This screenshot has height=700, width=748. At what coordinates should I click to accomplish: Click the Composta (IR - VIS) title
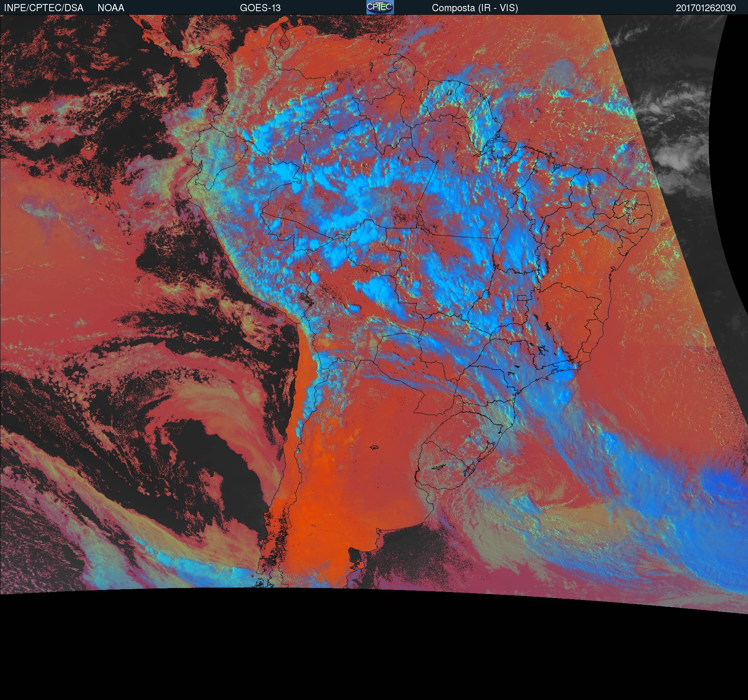[x=475, y=8]
